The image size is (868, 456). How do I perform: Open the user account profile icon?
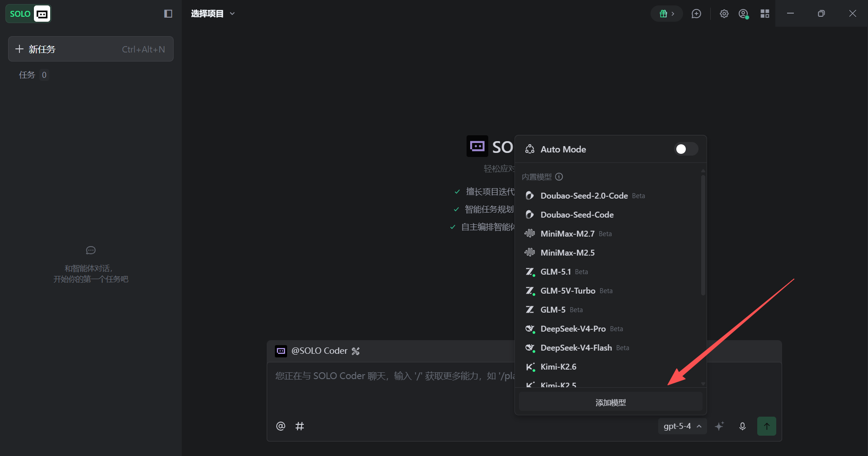pyautogui.click(x=744, y=14)
